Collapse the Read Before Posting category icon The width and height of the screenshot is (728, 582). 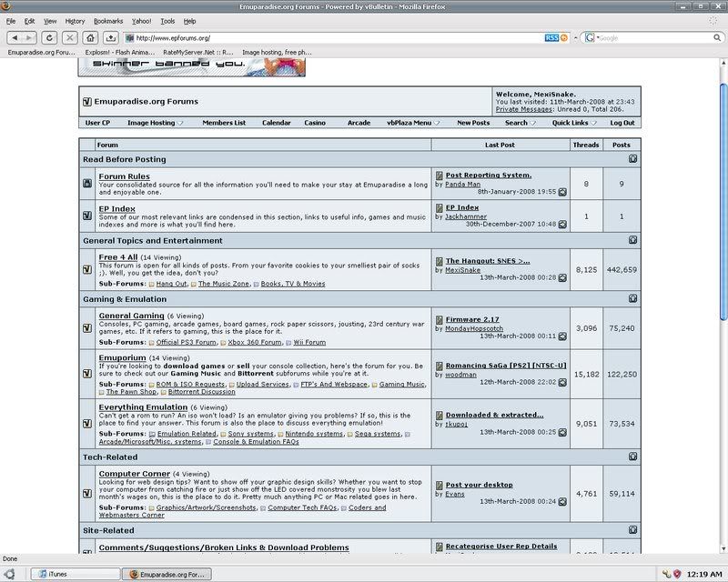coord(632,159)
